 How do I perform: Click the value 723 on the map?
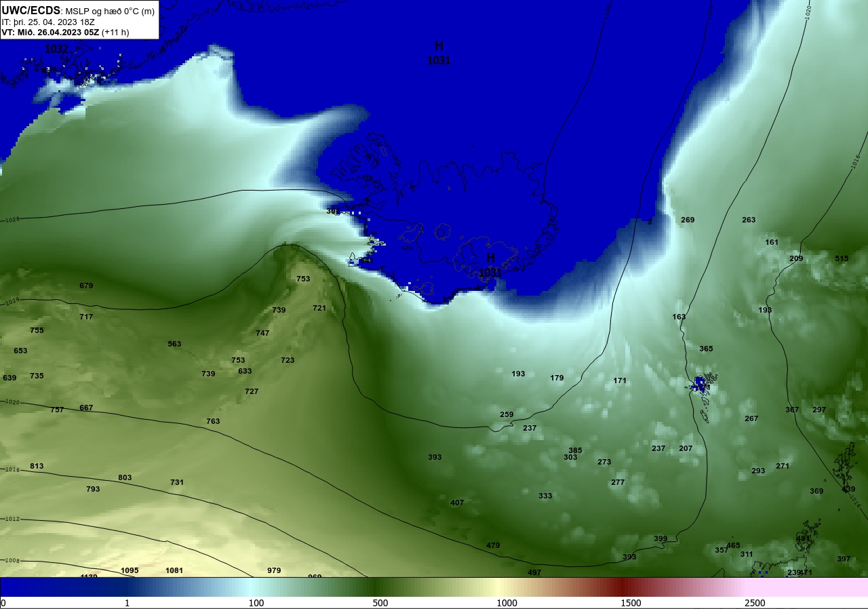point(288,360)
